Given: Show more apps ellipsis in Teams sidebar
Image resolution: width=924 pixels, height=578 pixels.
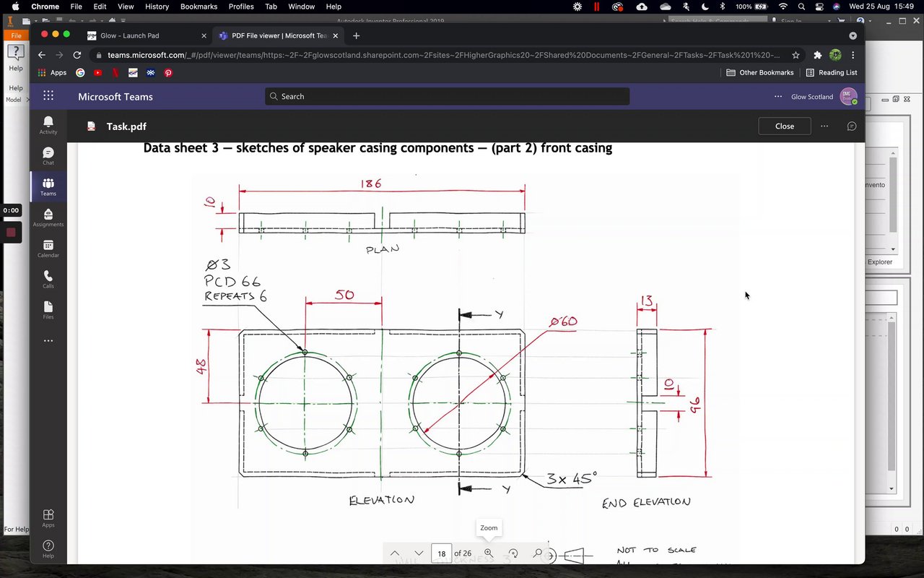Looking at the screenshot, I should point(48,341).
